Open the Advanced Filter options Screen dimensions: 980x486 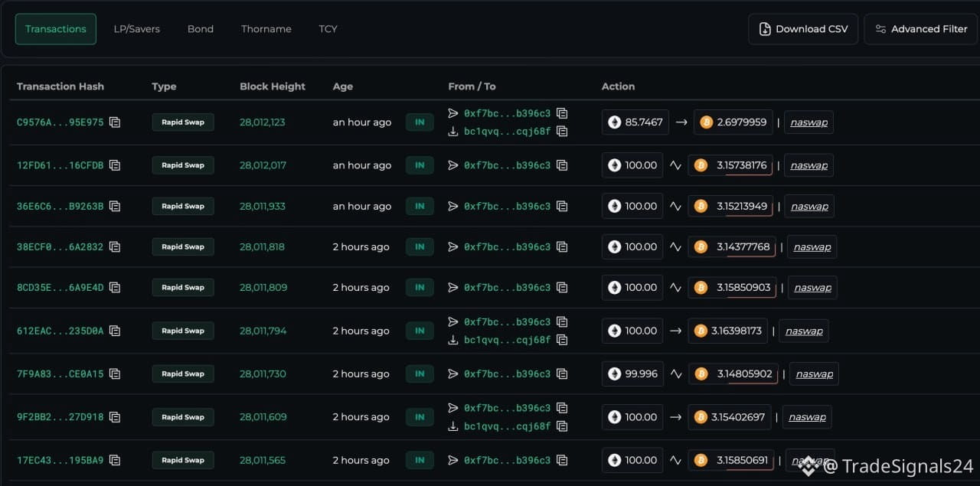(x=920, y=29)
